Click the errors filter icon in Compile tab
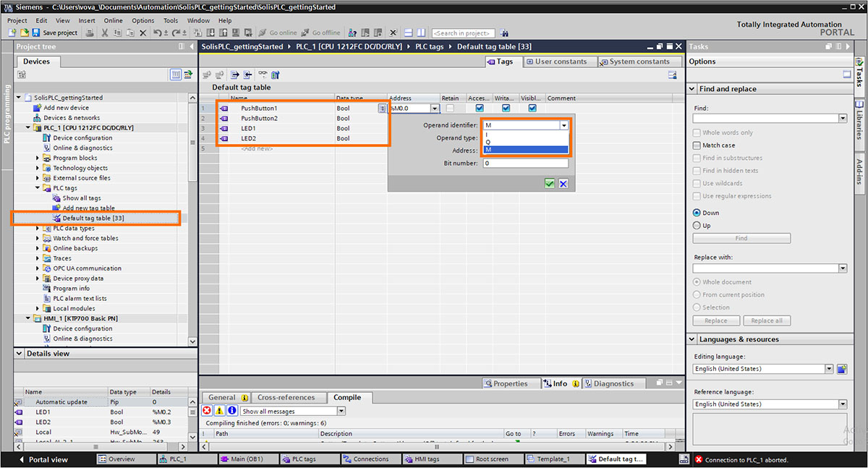The image size is (868, 468). pyautogui.click(x=206, y=411)
